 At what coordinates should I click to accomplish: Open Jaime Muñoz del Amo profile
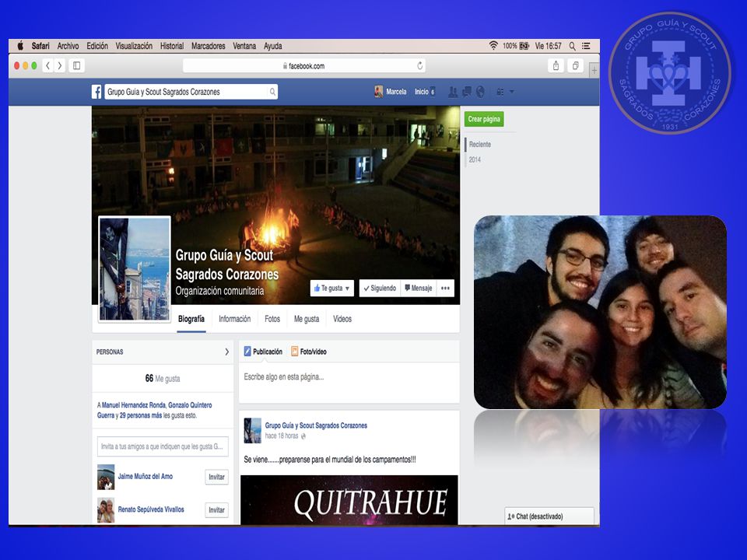click(x=146, y=477)
